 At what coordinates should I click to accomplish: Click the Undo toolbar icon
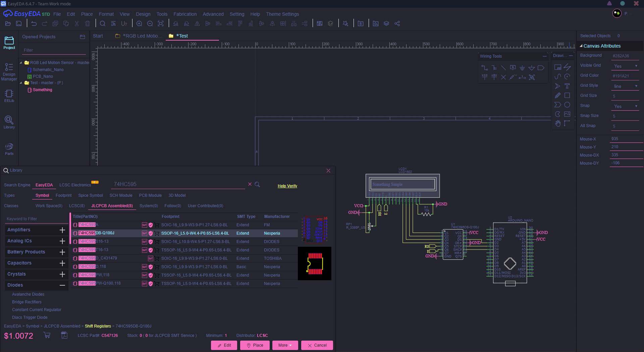click(x=34, y=23)
